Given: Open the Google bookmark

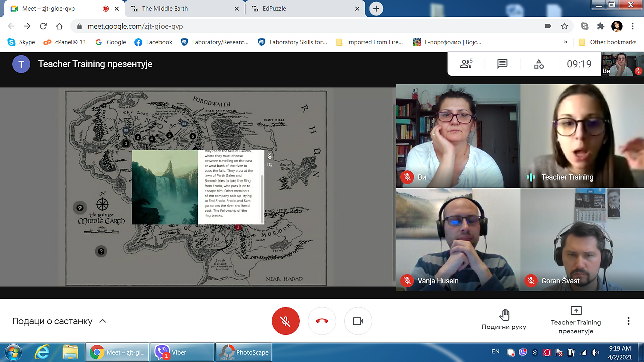Looking at the screenshot, I should click(x=111, y=42).
